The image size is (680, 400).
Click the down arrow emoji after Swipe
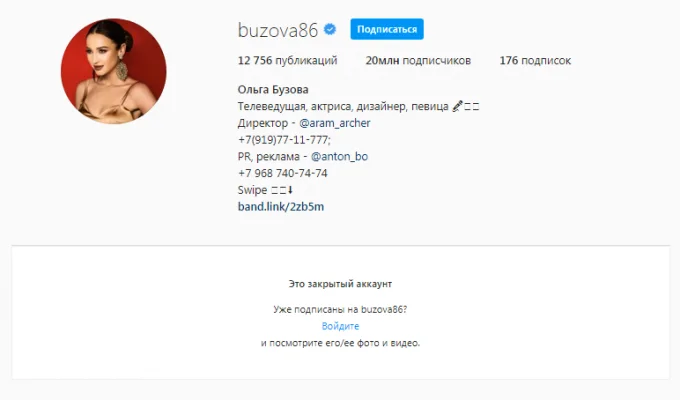click(291, 190)
